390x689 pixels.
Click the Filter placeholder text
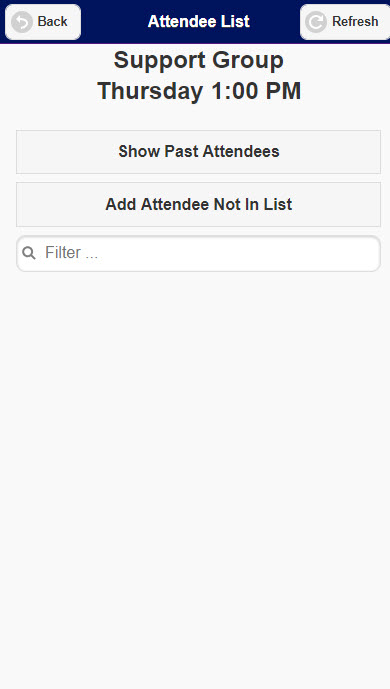click(71, 253)
